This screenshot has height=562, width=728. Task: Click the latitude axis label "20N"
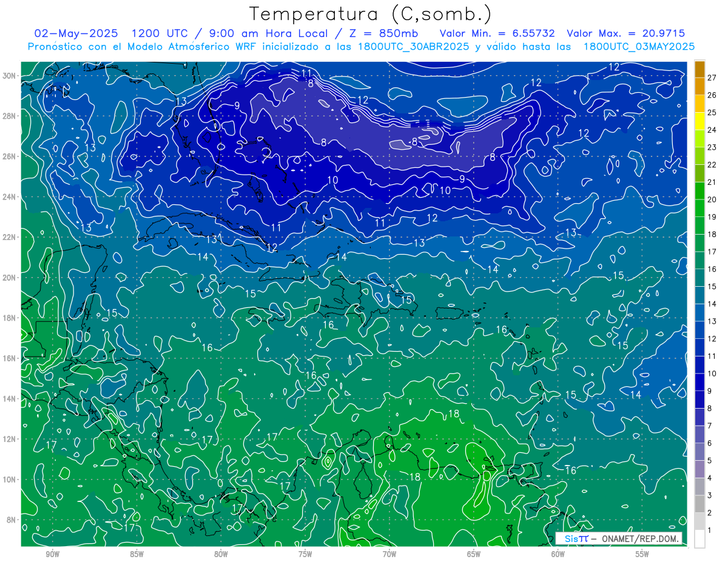tap(10, 277)
